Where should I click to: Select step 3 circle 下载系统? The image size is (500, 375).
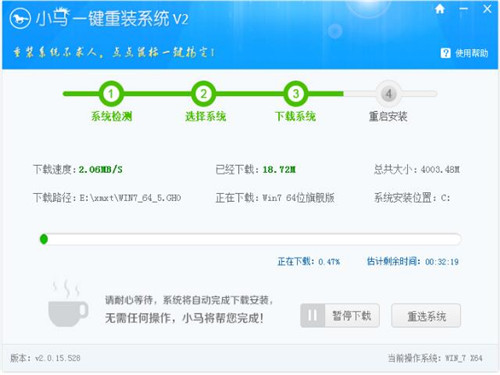point(296,94)
